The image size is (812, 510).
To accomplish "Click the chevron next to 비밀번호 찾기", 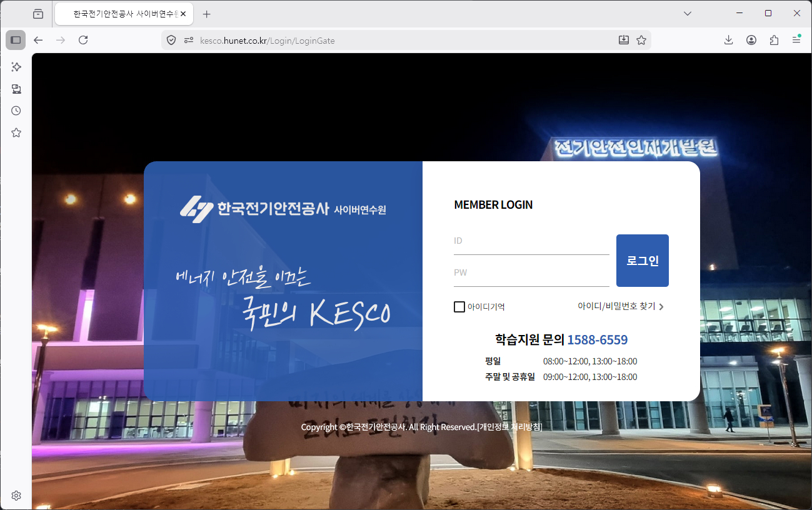I will [x=661, y=307].
